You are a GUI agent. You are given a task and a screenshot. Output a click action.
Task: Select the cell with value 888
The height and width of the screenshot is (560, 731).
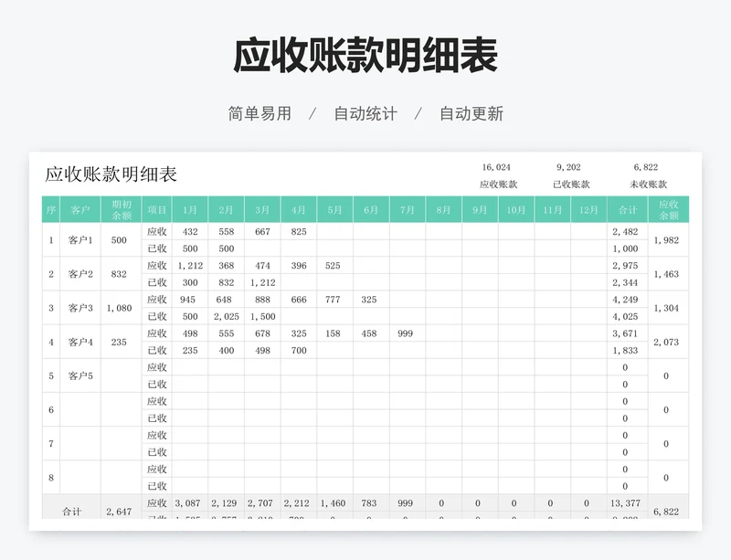click(262, 300)
